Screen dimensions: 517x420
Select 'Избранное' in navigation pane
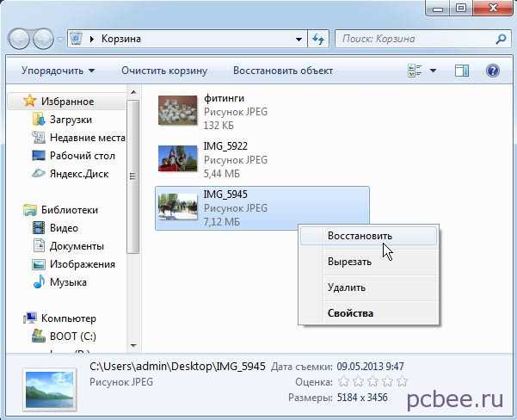click(67, 102)
